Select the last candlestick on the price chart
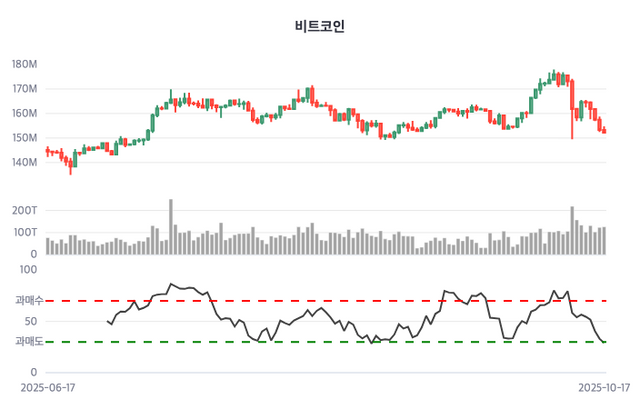The width and height of the screenshot is (640, 409). click(x=604, y=130)
